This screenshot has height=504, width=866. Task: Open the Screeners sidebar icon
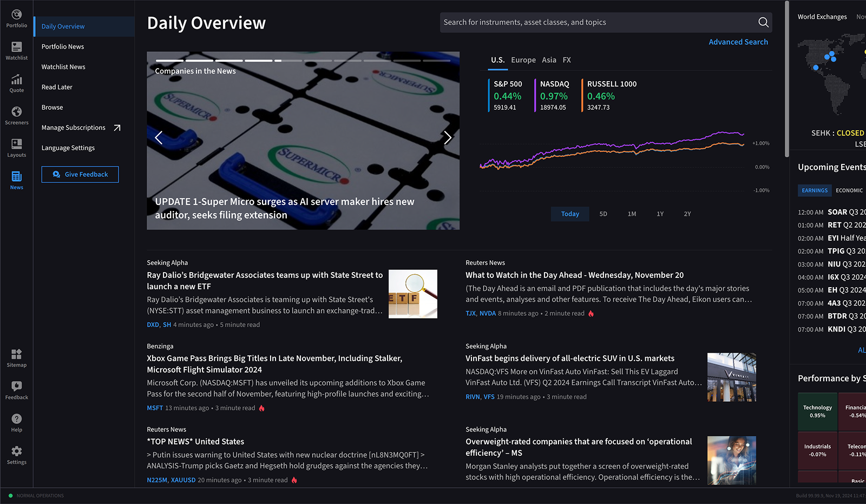(17, 116)
